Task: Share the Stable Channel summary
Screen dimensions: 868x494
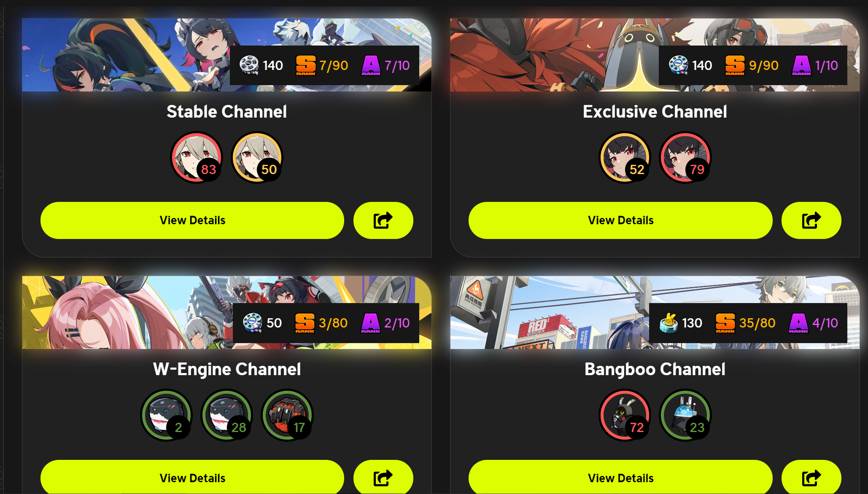Action: (383, 220)
